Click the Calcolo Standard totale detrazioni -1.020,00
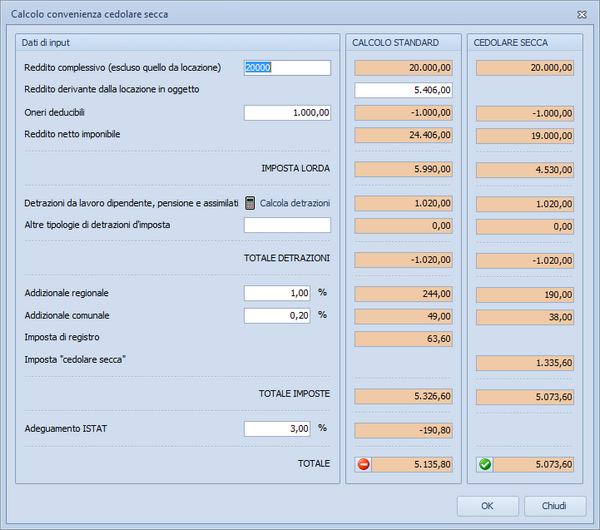The height and width of the screenshot is (530, 600). (x=403, y=260)
